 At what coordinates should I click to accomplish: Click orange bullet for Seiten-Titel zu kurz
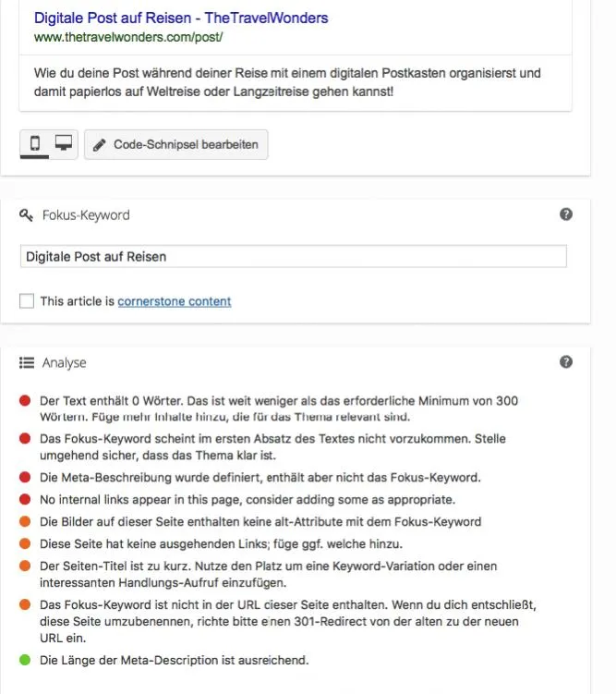[x=25, y=566]
